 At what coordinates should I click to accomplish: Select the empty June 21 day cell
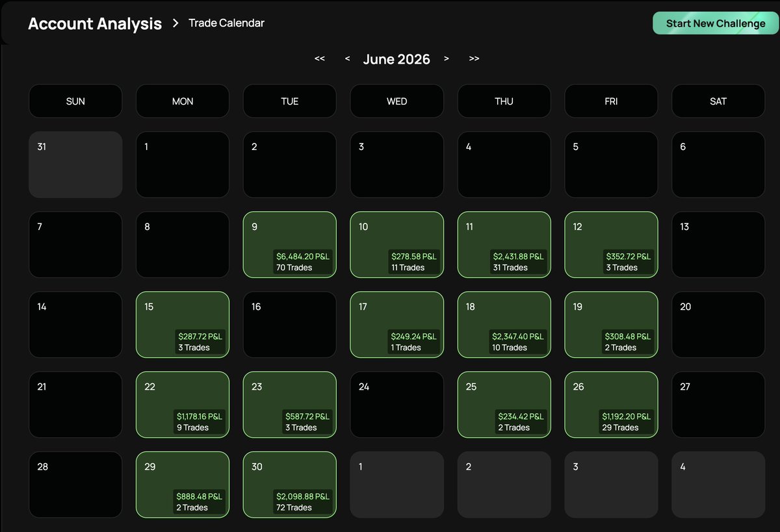pyautogui.click(x=75, y=405)
